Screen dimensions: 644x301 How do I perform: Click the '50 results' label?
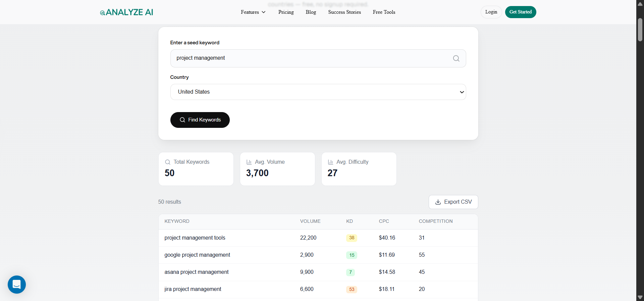170,202
